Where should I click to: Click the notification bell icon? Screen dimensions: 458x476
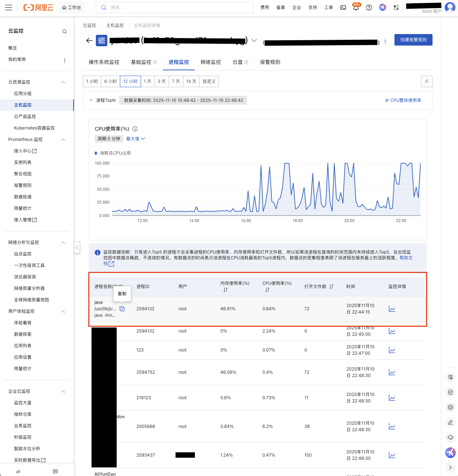pos(356,8)
